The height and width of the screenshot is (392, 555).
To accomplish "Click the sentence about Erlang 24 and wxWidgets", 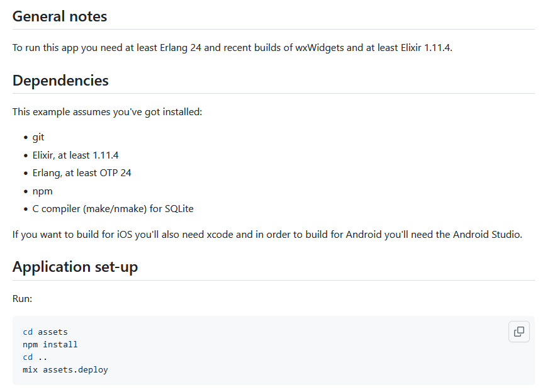I will [232, 47].
